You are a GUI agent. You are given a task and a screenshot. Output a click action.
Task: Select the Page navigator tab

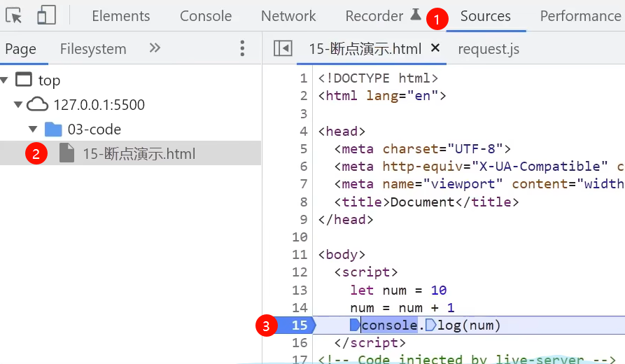click(x=21, y=49)
